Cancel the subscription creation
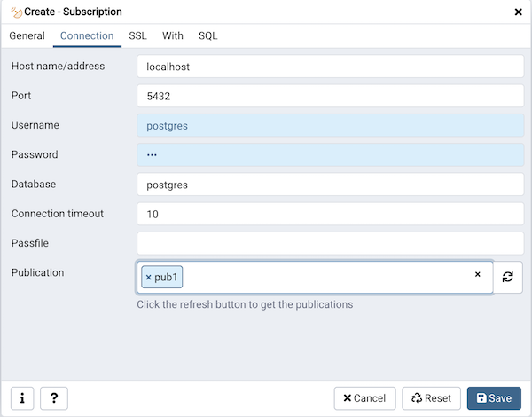532x417 pixels. pyautogui.click(x=364, y=398)
